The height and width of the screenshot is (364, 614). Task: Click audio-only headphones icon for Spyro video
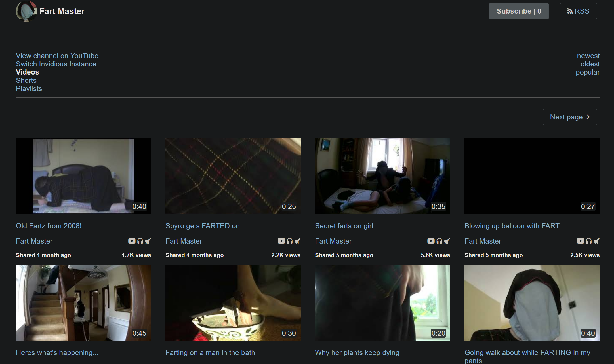point(290,241)
